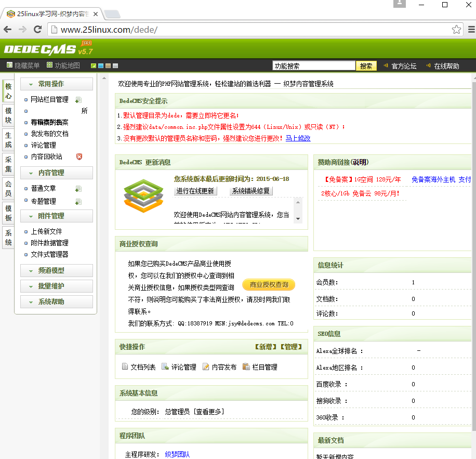Open 网站栏目管理 in the sidebar
The height and width of the screenshot is (459, 476).
pos(49,100)
